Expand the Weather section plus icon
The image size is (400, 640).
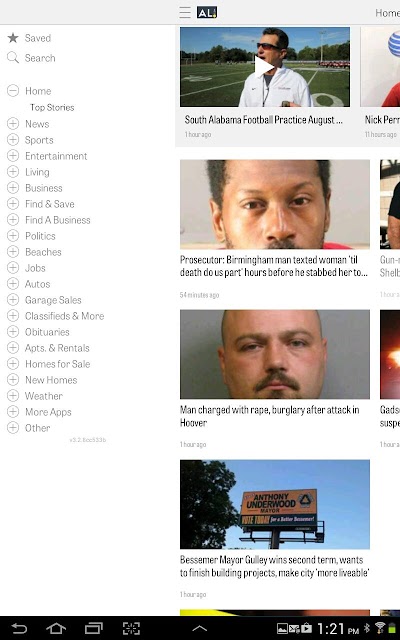13,396
